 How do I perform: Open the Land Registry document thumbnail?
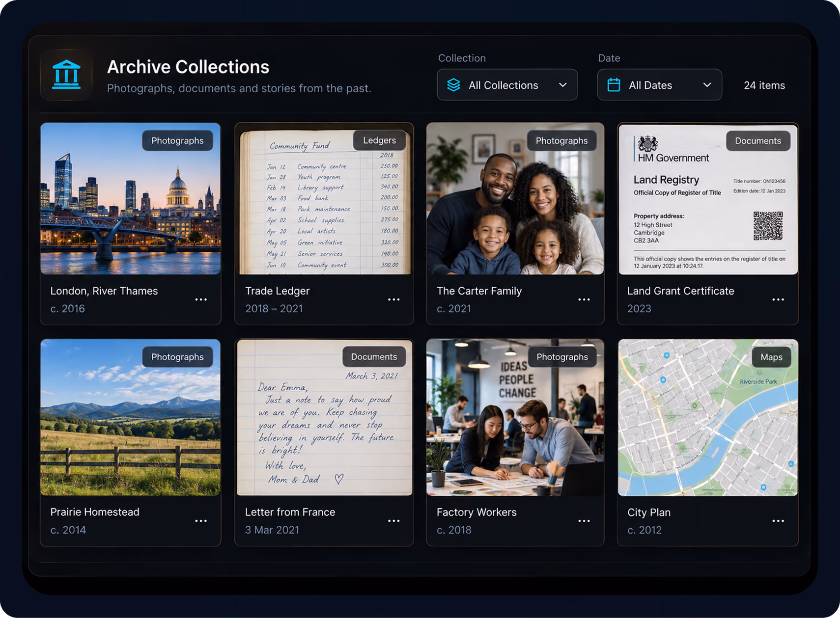[x=708, y=199]
